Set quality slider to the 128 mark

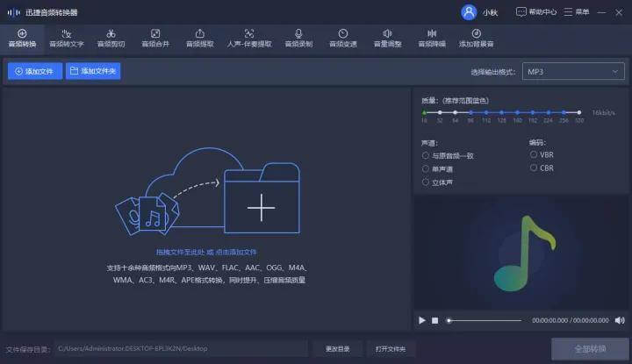click(501, 112)
